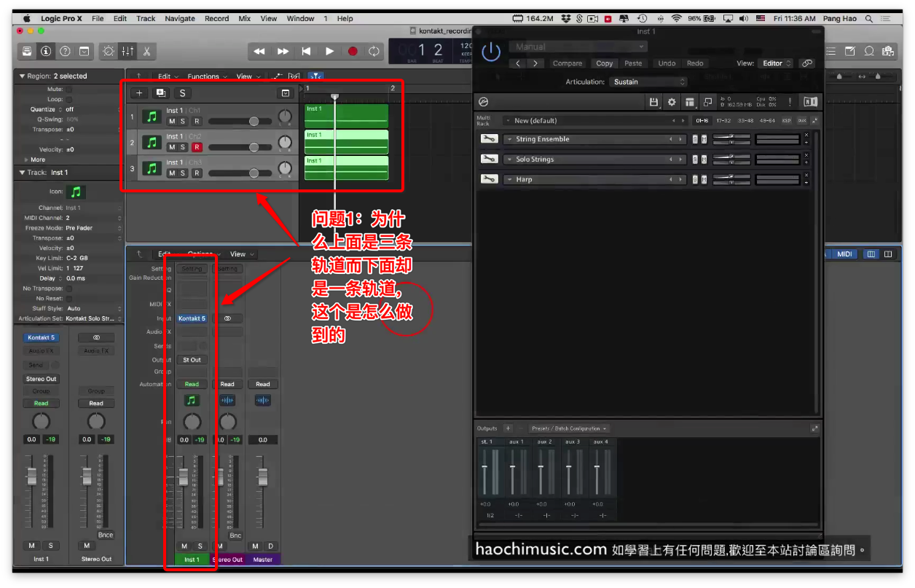Click the Kontakt logo icon
The height and width of the screenshot is (588, 915).
click(x=483, y=102)
